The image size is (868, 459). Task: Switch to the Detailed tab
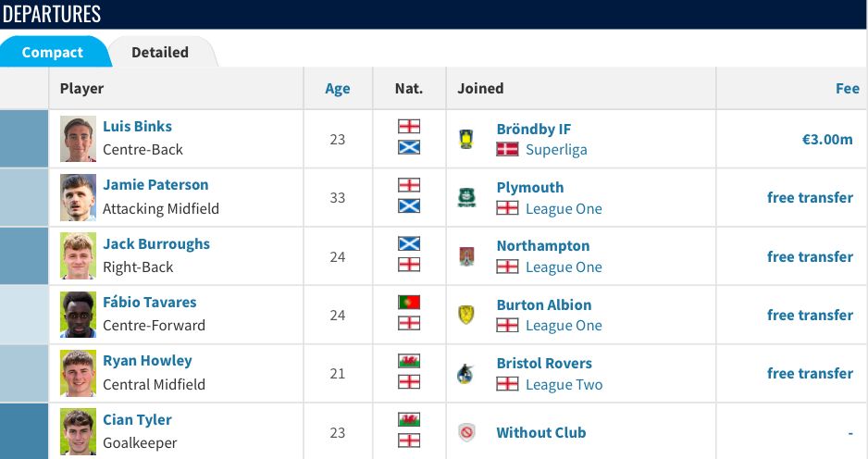(x=160, y=52)
